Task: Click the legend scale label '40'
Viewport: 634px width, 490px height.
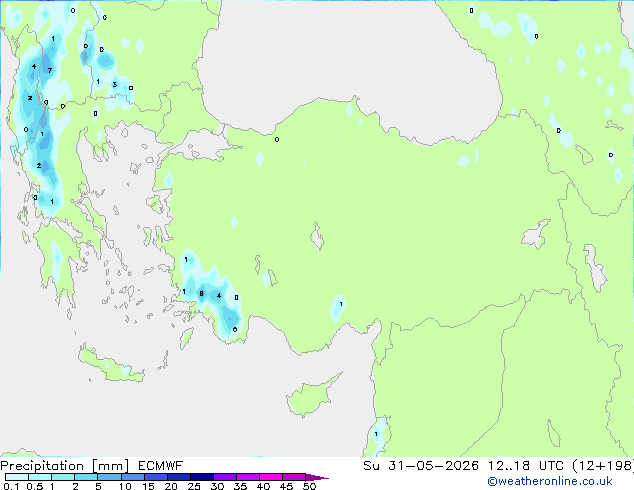Action: click(x=263, y=486)
